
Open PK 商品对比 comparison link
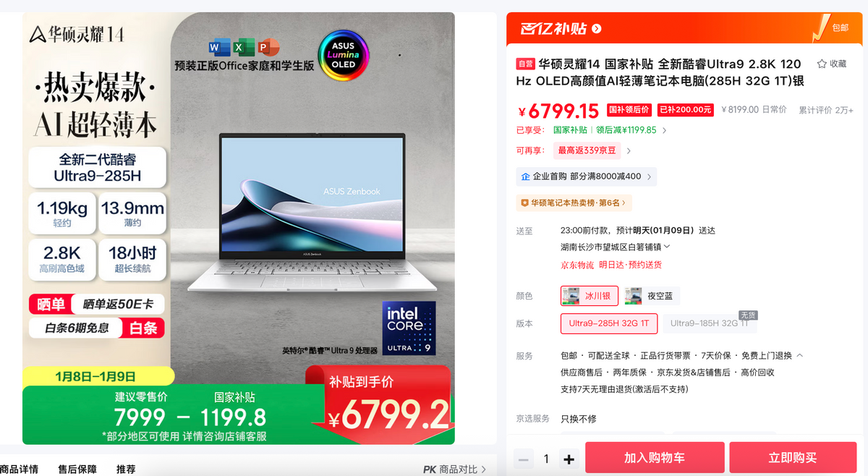(x=454, y=469)
